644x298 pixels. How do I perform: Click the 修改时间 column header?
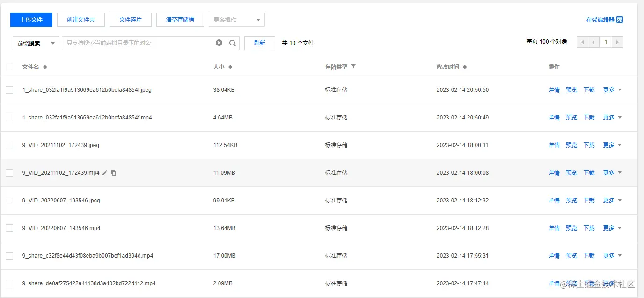(x=448, y=67)
